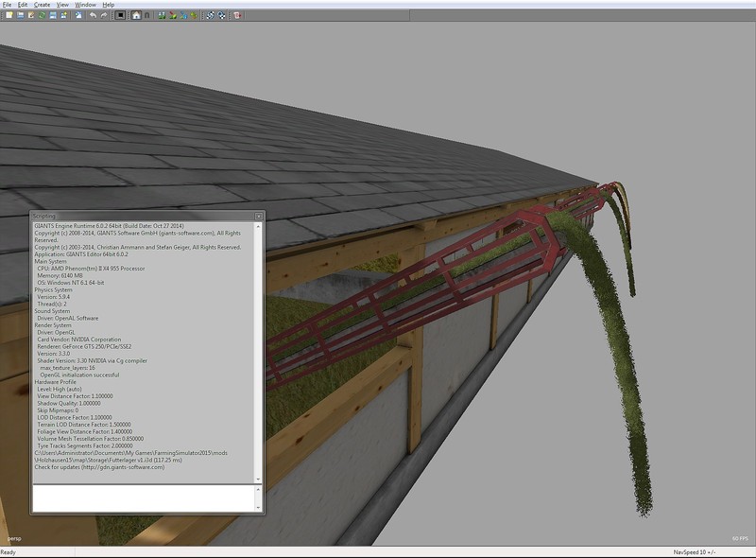Toggle the magnet snap icon
The width and height of the screenshot is (756, 558).
148,16
